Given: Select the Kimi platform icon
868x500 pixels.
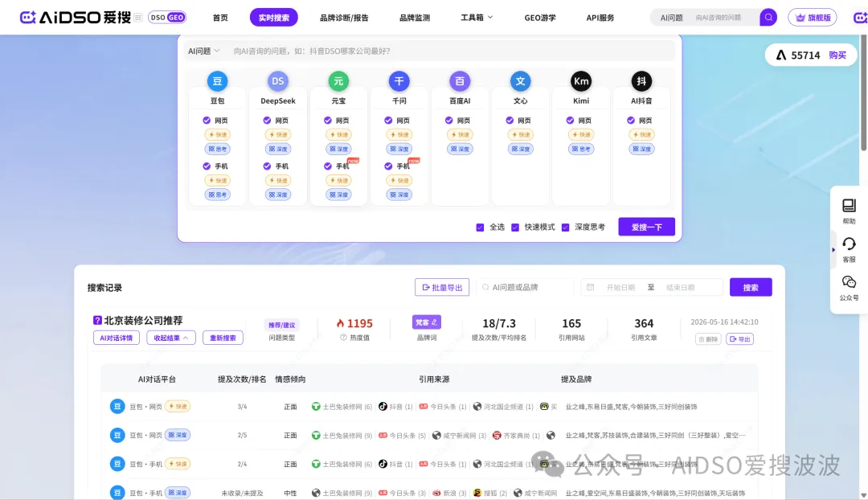Looking at the screenshot, I should pos(581,81).
